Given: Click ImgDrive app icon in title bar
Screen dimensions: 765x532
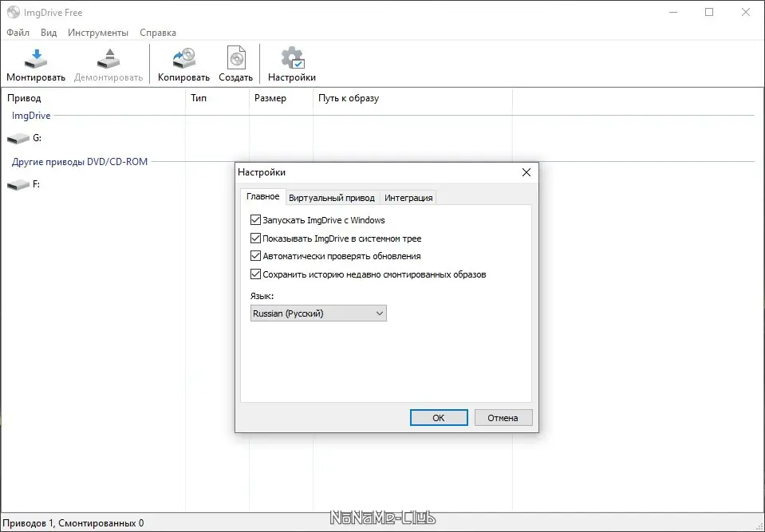Looking at the screenshot, I should point(14,12).
